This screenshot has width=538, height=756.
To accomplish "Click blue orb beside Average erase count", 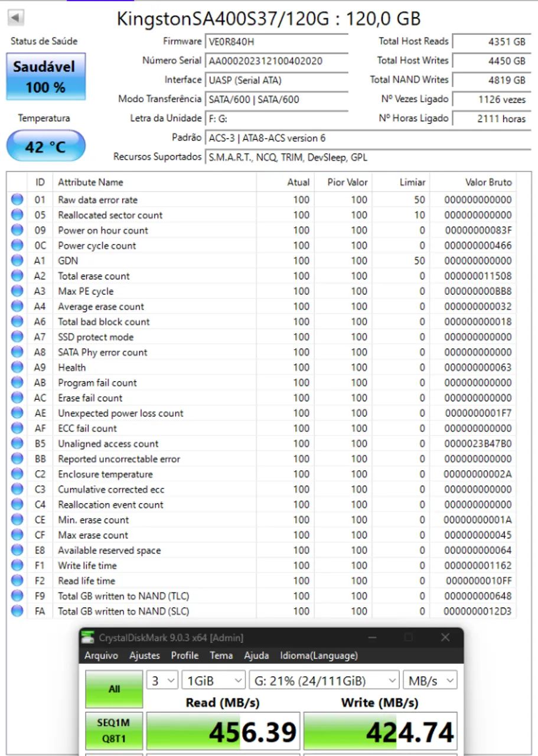I will point(17,307).
